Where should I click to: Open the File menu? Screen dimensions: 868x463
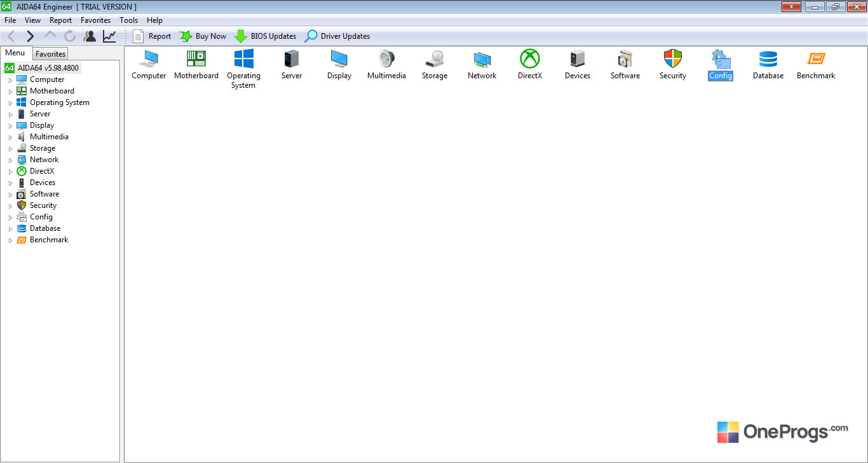(x=10, y=20)
